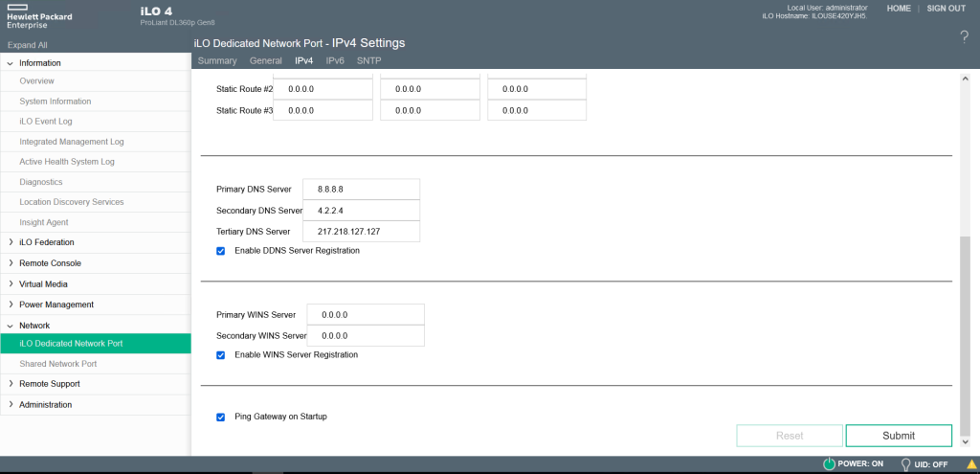Expand the Remote Console section
The width and height of the screenshot is (980, 474).
(10, 263)
